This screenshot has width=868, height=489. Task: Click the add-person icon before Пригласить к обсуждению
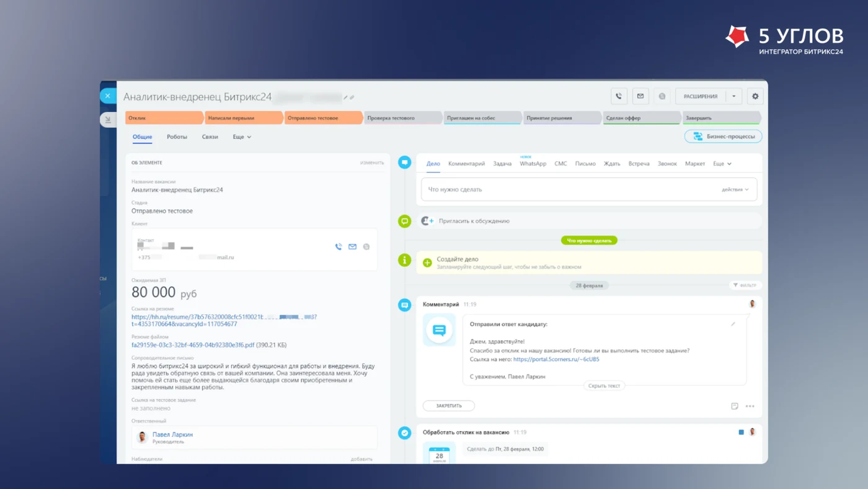pos(427,221)
